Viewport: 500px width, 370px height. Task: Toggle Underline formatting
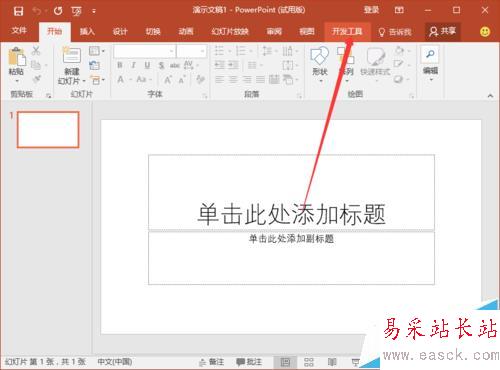(x=147, y=65)
